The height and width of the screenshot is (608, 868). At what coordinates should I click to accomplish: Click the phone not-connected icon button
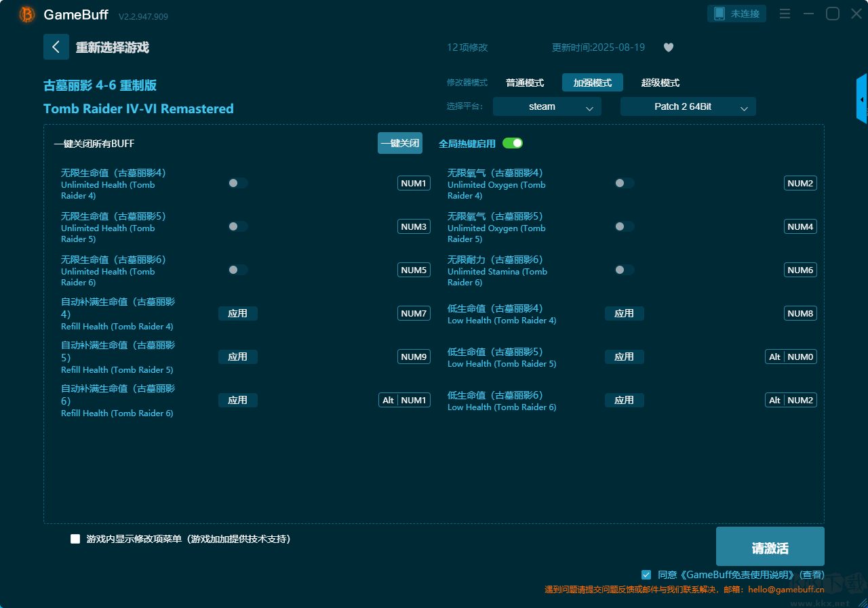[x=736, y=14]
